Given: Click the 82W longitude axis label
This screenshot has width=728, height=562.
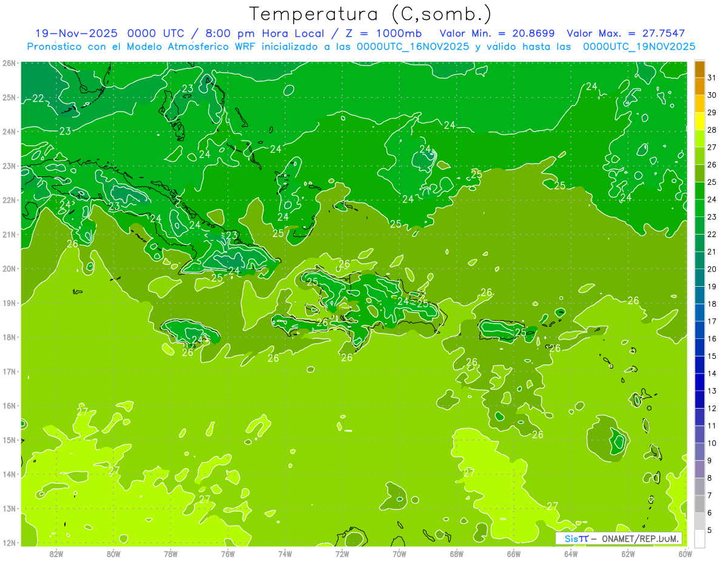Looking at the screenshot, I should click(56, 554).
